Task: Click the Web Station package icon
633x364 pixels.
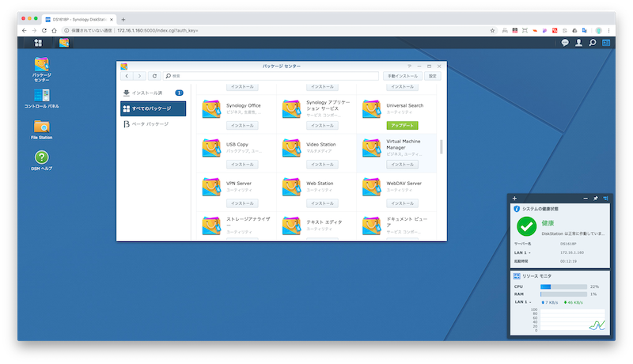Action: [x=291, y=187]
